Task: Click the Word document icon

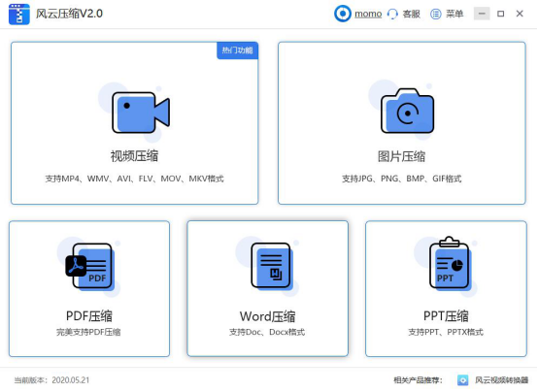Action: pos(271,266)
